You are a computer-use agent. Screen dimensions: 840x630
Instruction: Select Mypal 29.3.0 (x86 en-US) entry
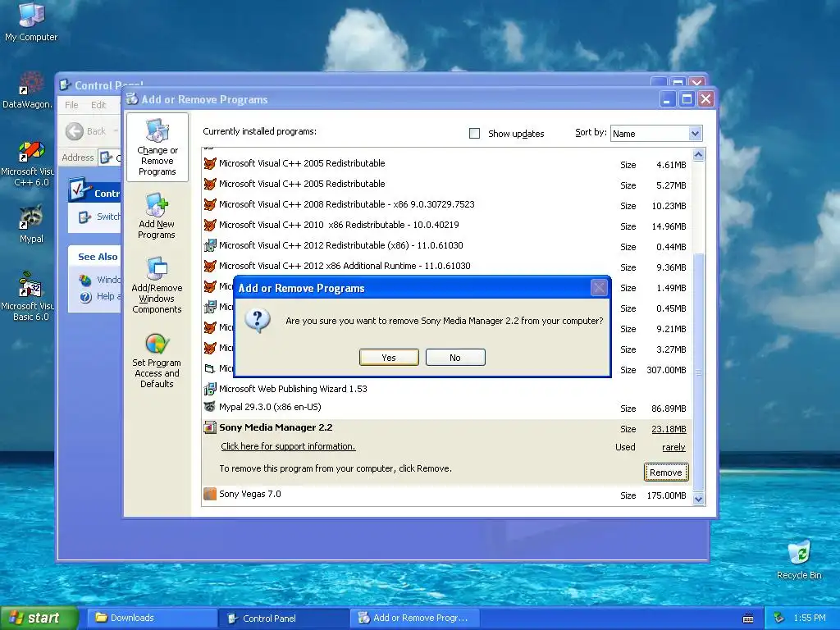click(447, 407)
